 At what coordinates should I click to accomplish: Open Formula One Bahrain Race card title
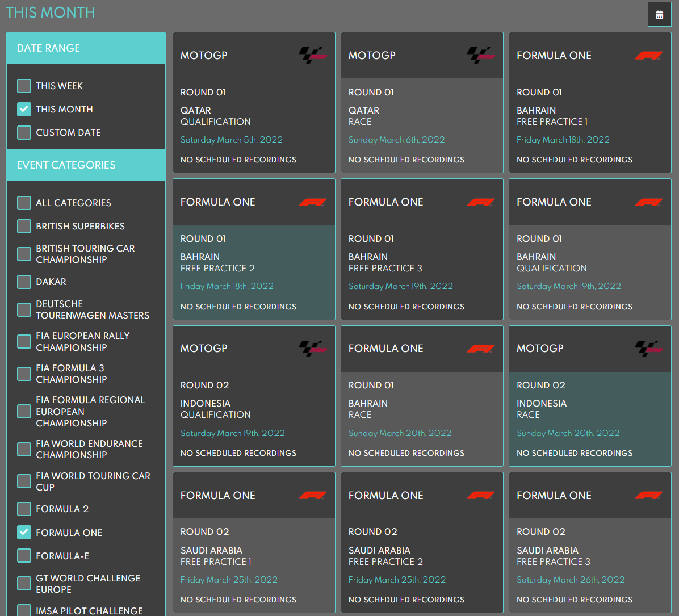tap(386, 348)
